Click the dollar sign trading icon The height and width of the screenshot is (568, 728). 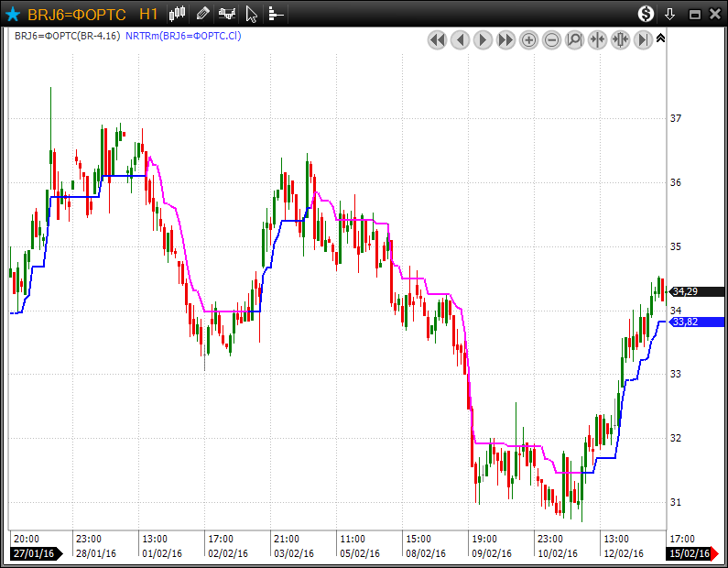(x=647, y=14)
